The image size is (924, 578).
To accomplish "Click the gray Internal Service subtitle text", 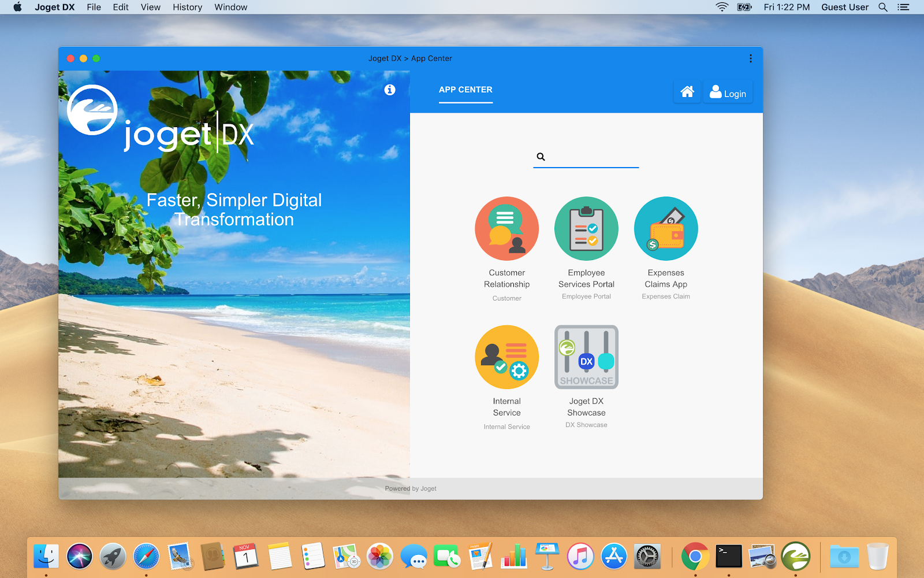I will click(506, 427).
